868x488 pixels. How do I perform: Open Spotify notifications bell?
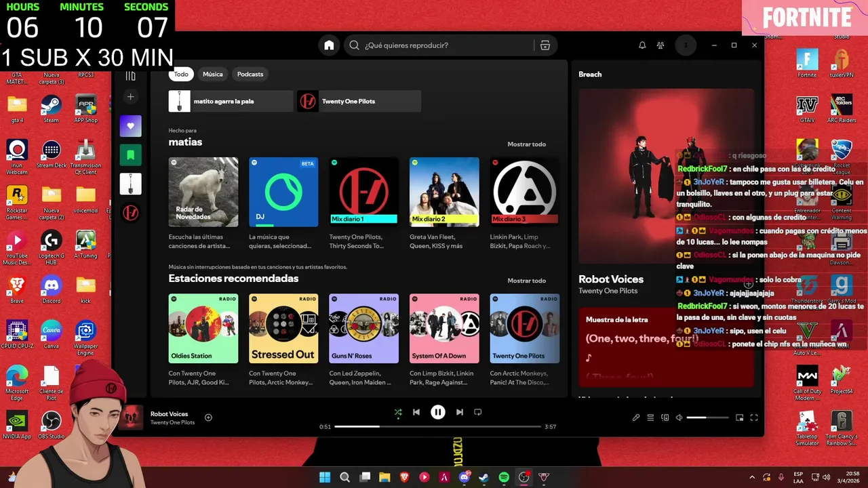tap(642, 45)
